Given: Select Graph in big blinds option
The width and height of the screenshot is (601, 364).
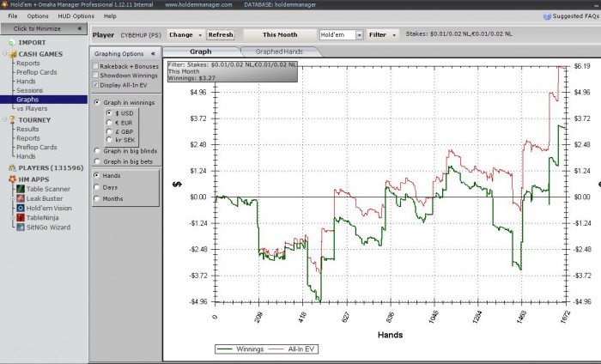Looking at the screenshot, I should click(97, 150).
